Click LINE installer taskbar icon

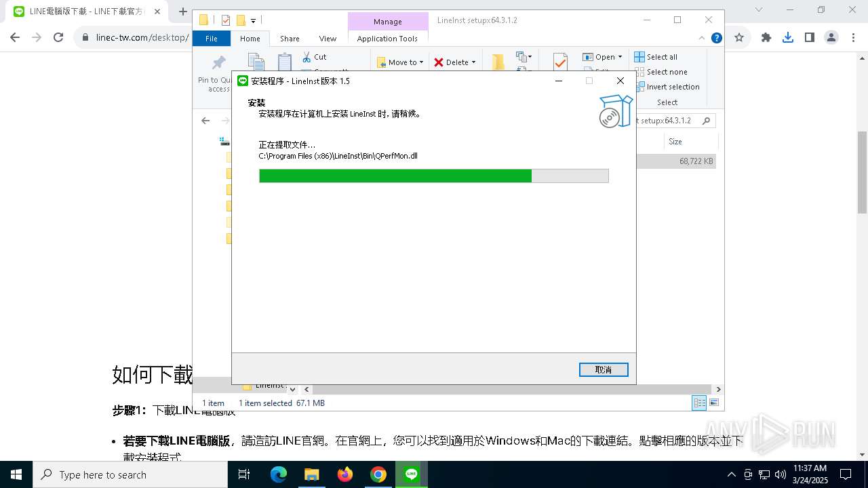pyautogui.click(x=411, y=474)
